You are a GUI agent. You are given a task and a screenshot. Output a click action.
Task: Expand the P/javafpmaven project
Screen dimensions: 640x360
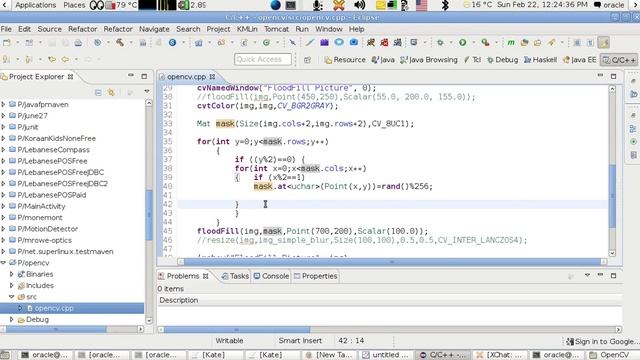point(4,104)
